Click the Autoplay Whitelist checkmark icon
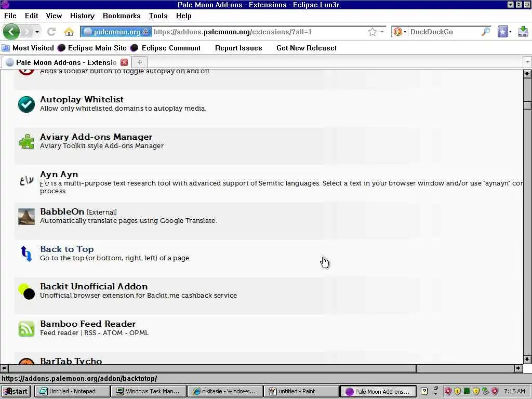The height and width of the screenshot is (399, 532). [x=26, y=104]
